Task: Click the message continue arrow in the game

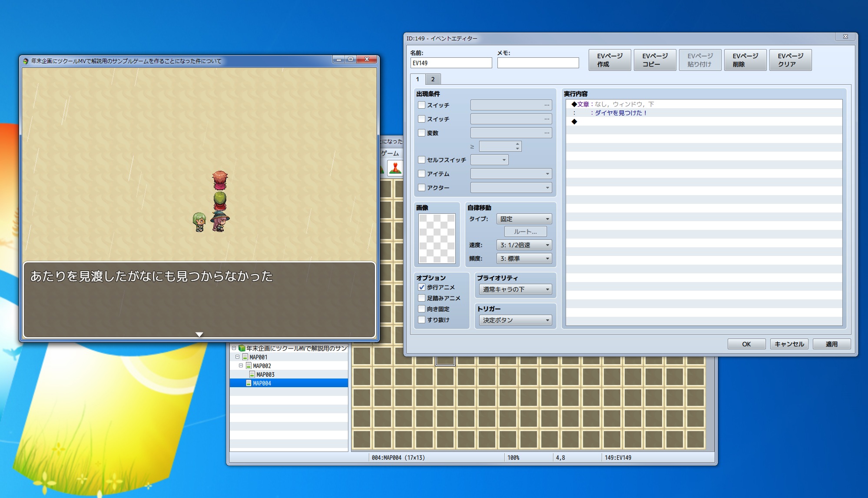Action: 199,334
